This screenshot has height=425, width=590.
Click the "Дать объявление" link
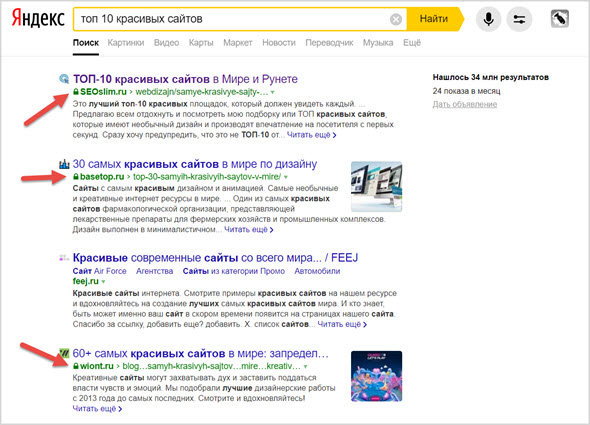tap(465, 104)
